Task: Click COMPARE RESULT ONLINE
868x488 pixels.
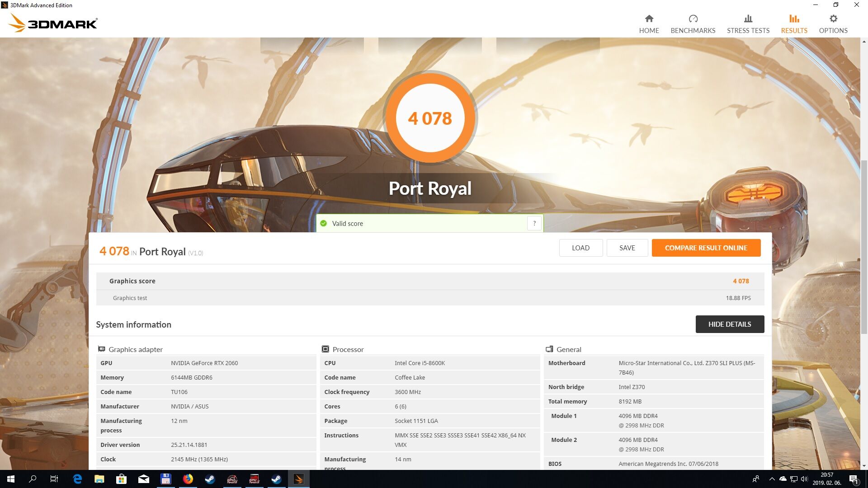Action: tap(706, 248)
